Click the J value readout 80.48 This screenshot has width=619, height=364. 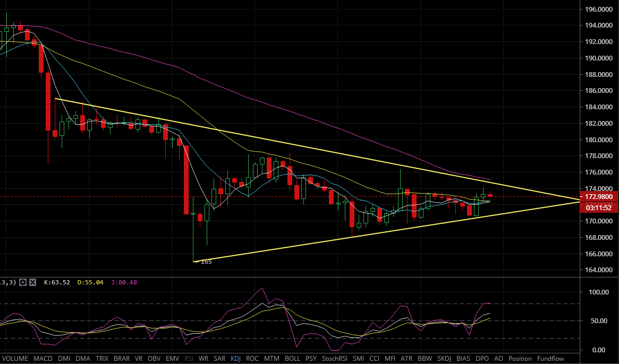pos(125,282)
